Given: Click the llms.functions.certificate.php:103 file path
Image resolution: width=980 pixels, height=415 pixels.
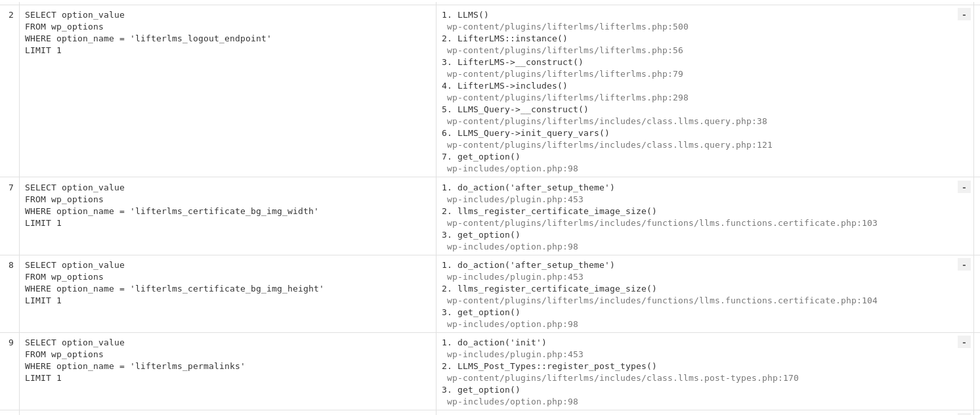Looking at the screenshot, I should (x=662, y=223).
